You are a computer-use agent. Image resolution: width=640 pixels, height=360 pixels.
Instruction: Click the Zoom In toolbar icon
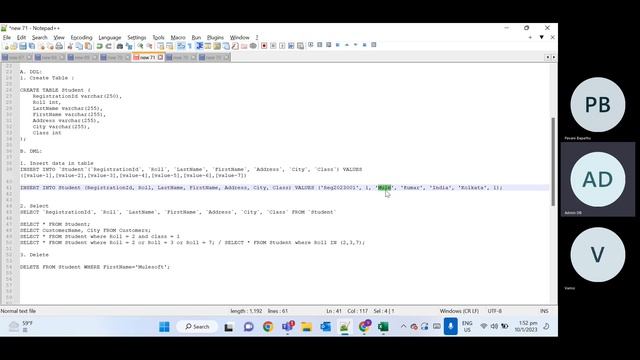(140, 46)
